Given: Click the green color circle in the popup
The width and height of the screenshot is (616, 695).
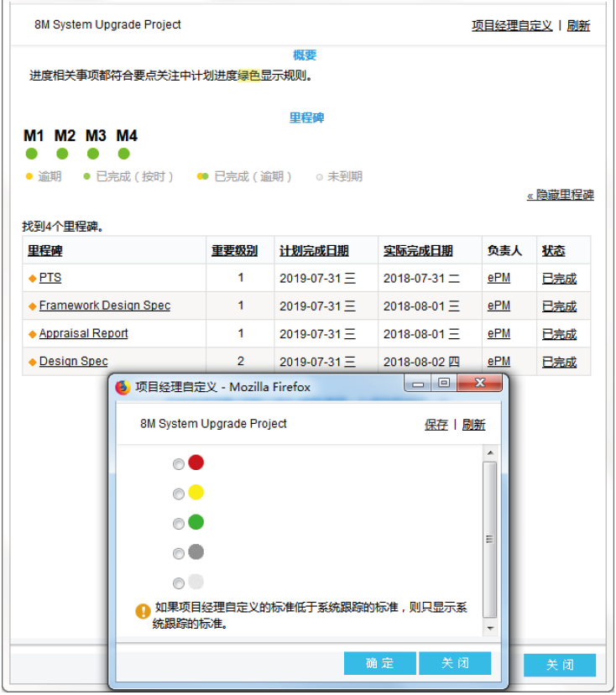Looking at the screenshot, I should coord(196,522).
